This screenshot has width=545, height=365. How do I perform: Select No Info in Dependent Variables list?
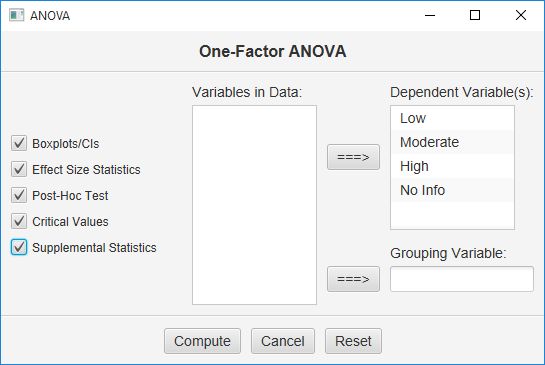(x=452, y=190)
